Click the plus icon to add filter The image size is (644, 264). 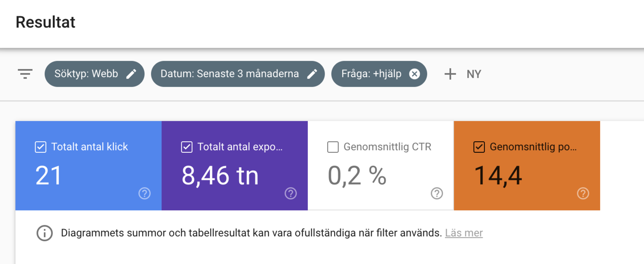point(450,74)
